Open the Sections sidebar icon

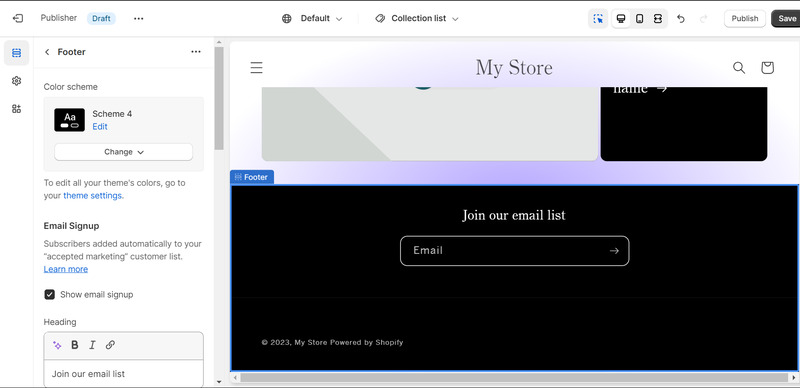[x=16, y=53]
